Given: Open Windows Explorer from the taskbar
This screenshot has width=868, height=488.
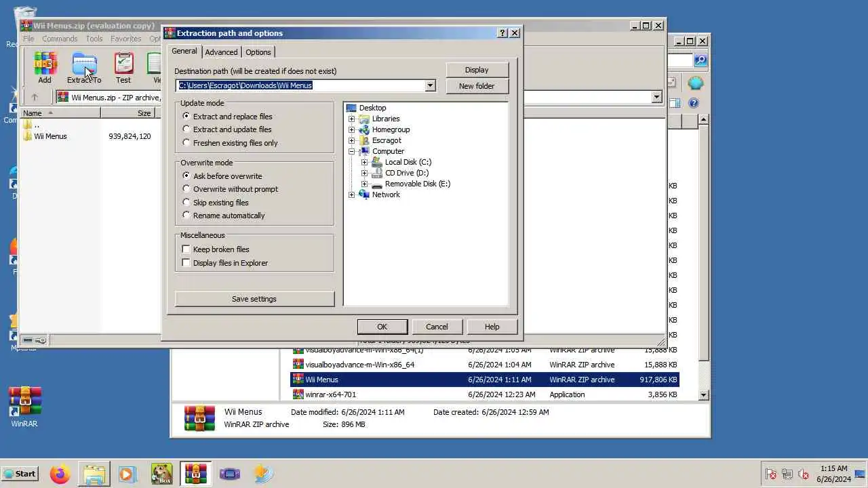Looking at the screenshot, I should click(x=94, y=474).
